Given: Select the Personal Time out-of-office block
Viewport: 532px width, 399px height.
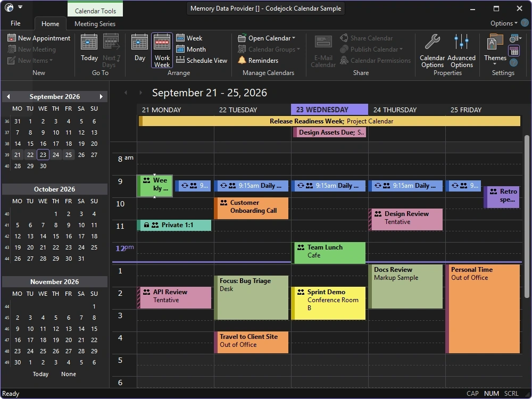Looking at the screenshot, I should (483, 309).
